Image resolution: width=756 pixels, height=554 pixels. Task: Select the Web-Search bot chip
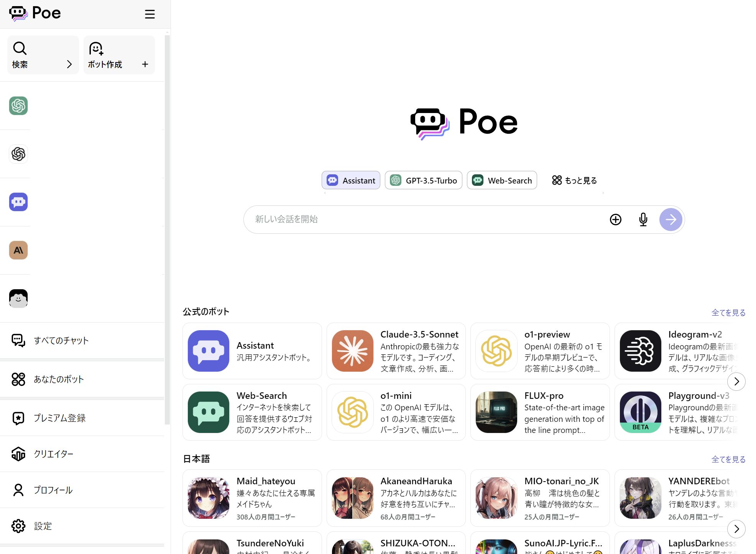(502, 180)
